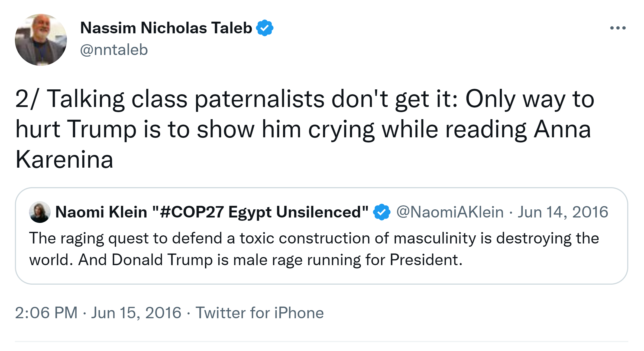The height and width of the screenshot is (351, 644).
Task: Click the quoted tweet's Jun 14, 2016 date
Action: 563,212
